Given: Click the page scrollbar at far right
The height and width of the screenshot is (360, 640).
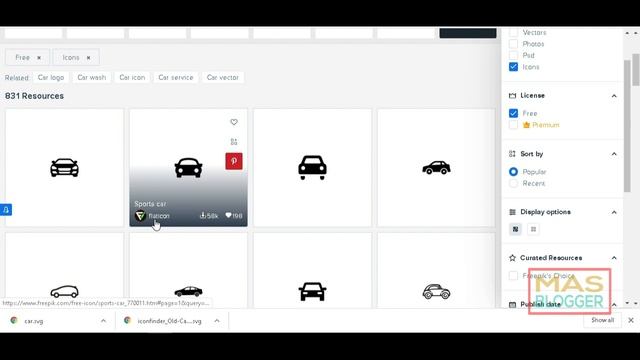Looking at the screenshot, I should [636, 69].
